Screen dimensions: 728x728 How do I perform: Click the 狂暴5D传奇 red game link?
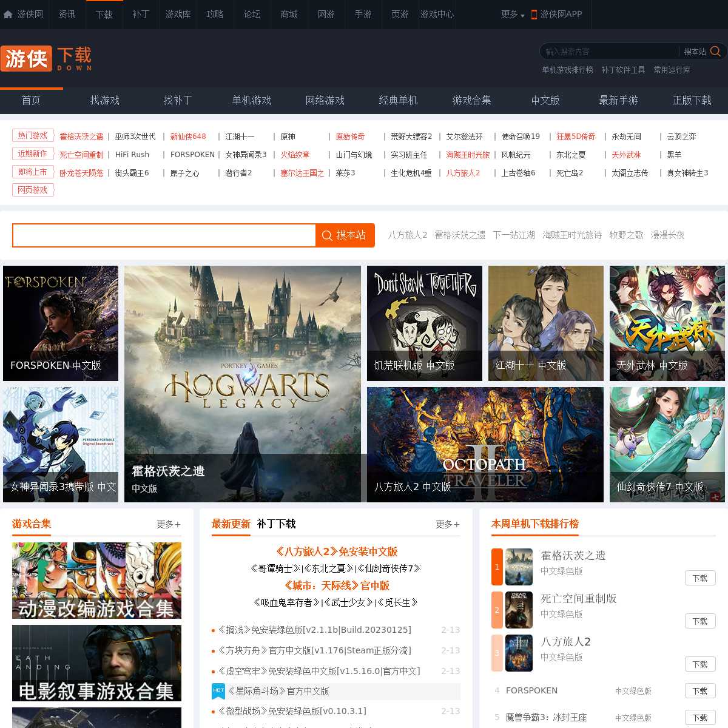coord(576,137)
